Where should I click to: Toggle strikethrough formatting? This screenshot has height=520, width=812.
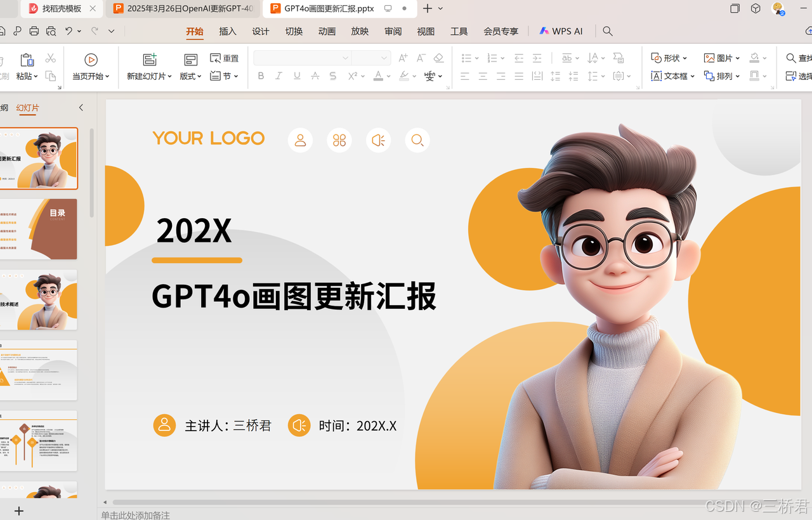click(315, 76)
